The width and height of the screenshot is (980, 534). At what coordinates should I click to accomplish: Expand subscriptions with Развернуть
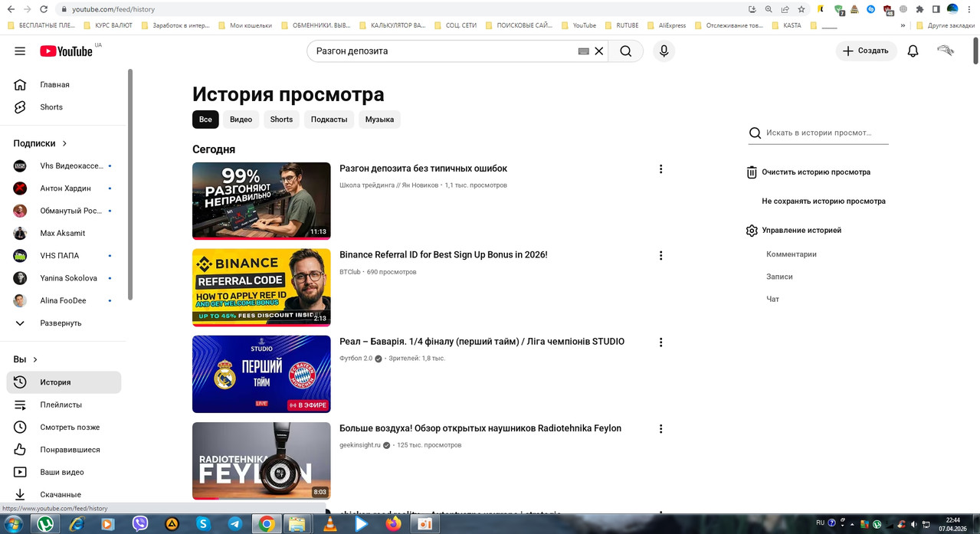tap(64, 323)
